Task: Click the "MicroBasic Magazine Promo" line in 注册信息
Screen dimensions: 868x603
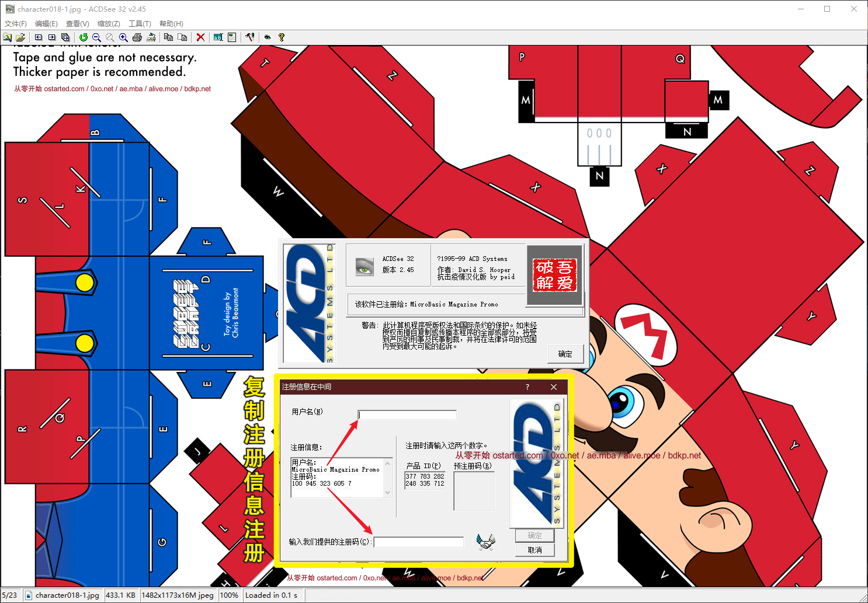Action: click(x=336, y=469)
